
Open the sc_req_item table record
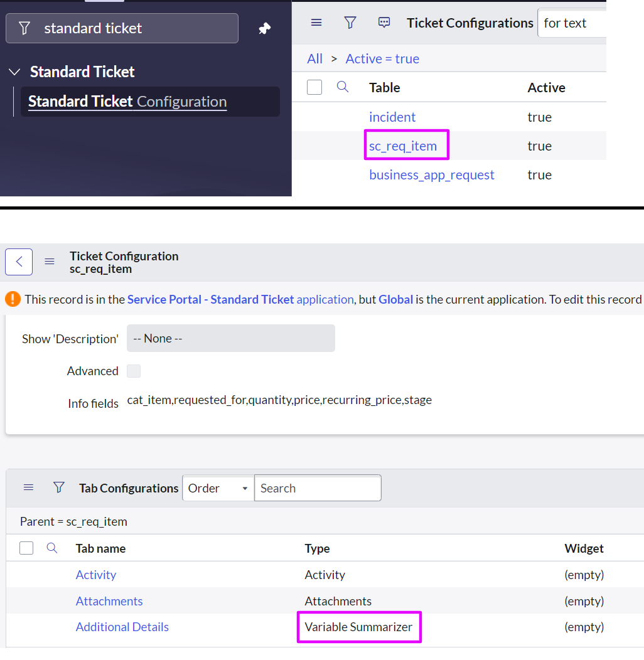403,146
